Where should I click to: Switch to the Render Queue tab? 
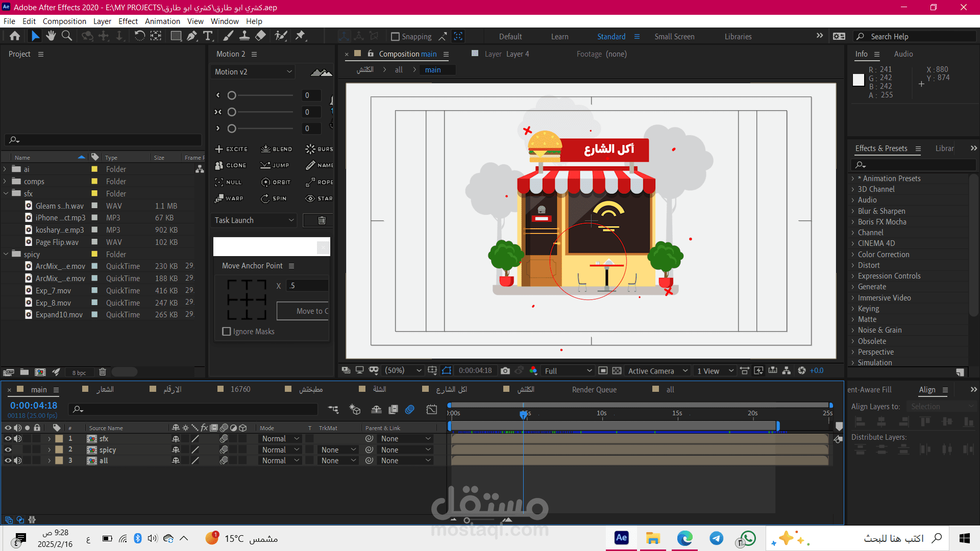tap(594, 390)
